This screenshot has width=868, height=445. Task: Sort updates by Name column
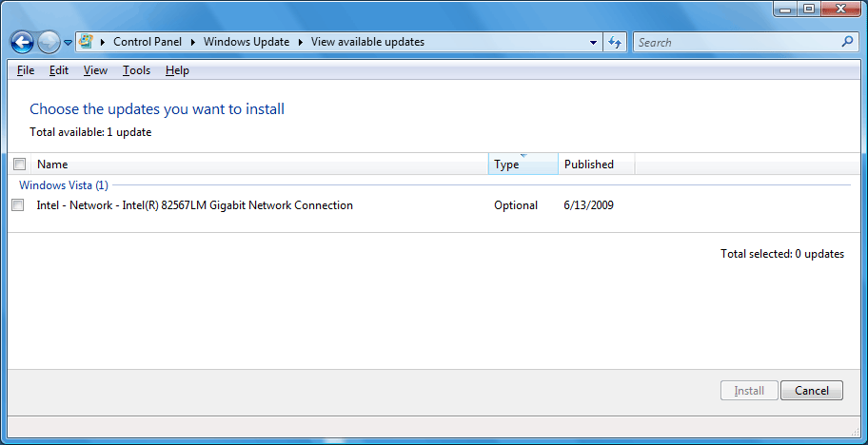click(x=260, y=164)
